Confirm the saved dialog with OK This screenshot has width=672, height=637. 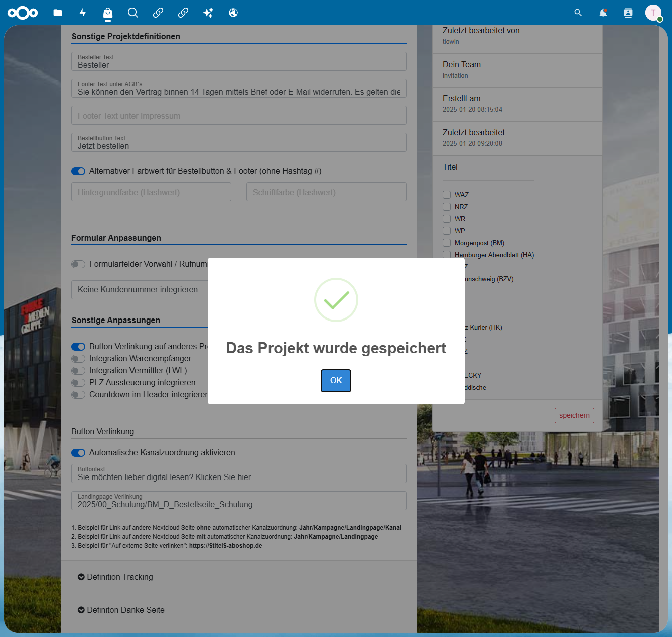click(x=336, y=381)
